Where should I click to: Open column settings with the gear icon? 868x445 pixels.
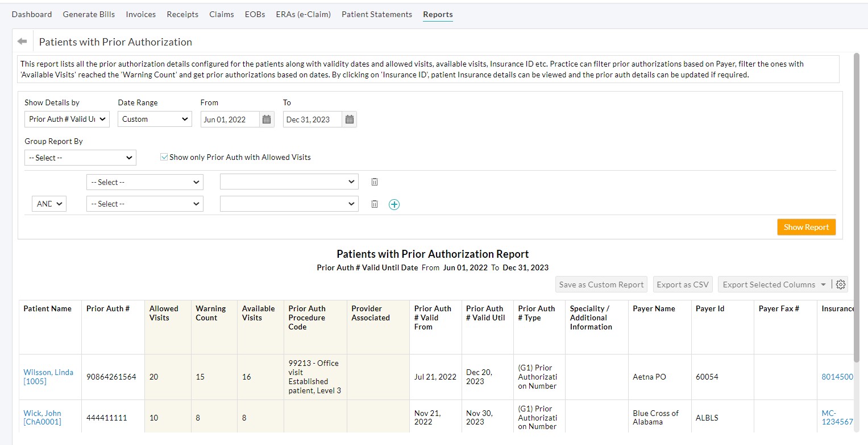[841, 284]
